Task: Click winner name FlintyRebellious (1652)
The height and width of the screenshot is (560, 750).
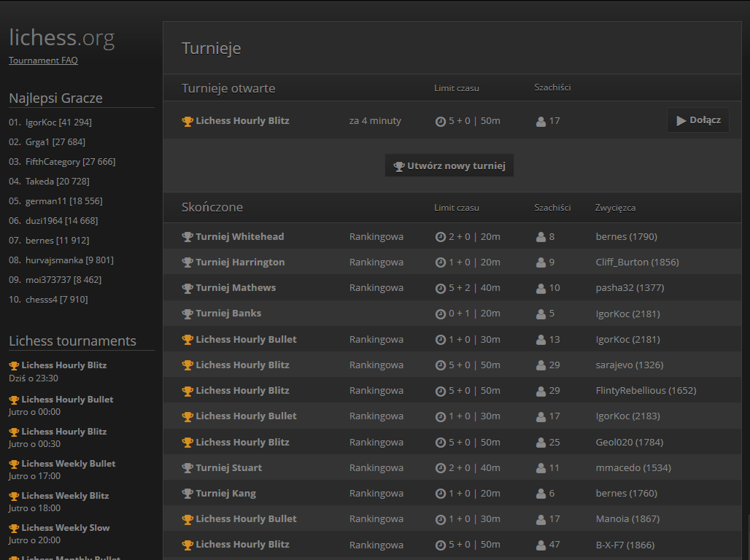Action: (646, 390)
